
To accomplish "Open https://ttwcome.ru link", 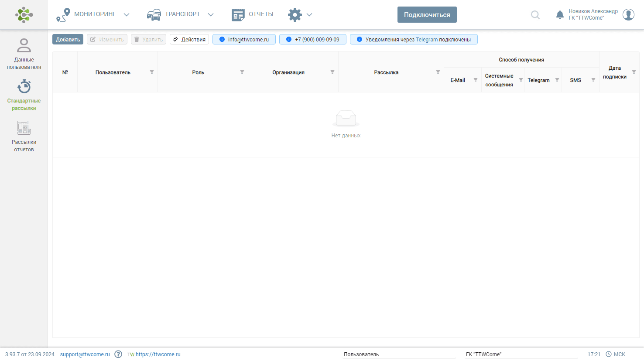I will (158, 354).
